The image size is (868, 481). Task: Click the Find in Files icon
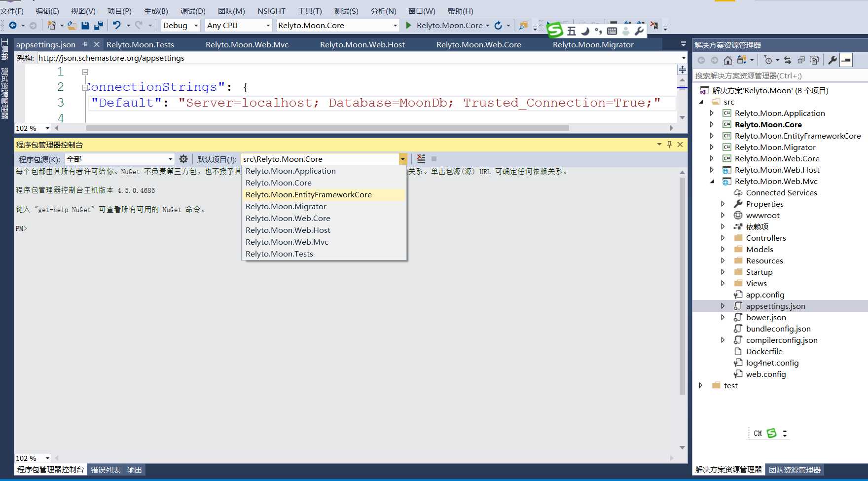523,25
